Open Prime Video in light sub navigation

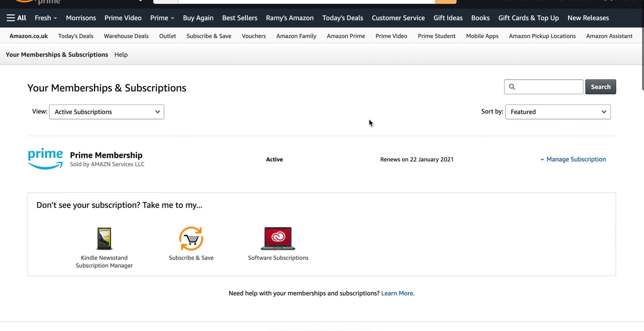click(391, 36)
